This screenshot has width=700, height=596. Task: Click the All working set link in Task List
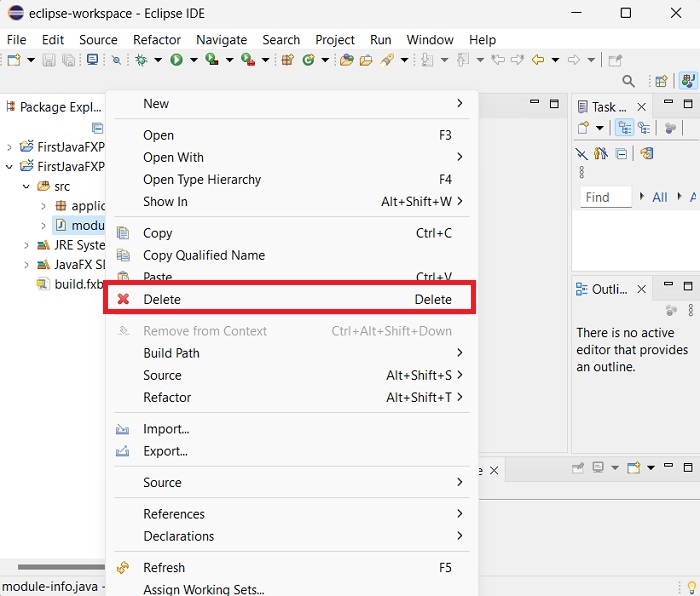tap(660, 197)
